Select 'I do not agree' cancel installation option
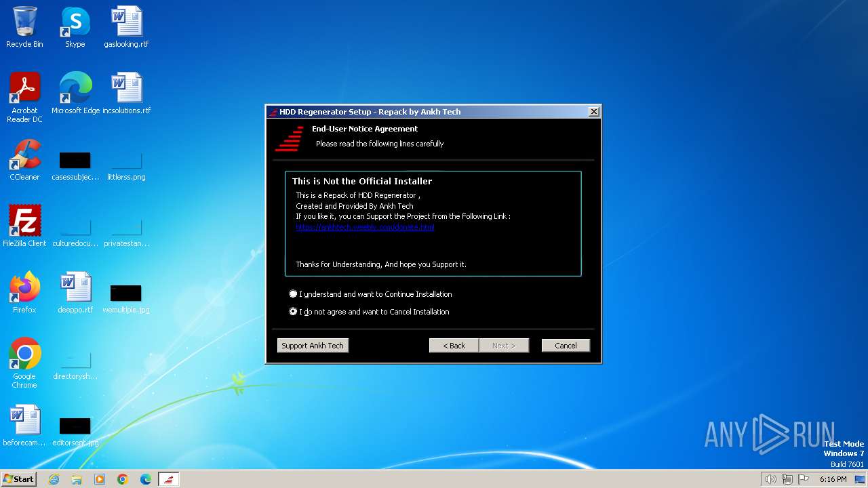 370,312
